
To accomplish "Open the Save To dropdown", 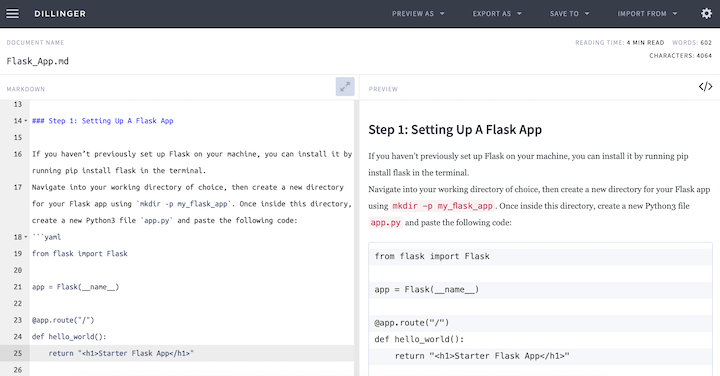I will click(569, 14).
